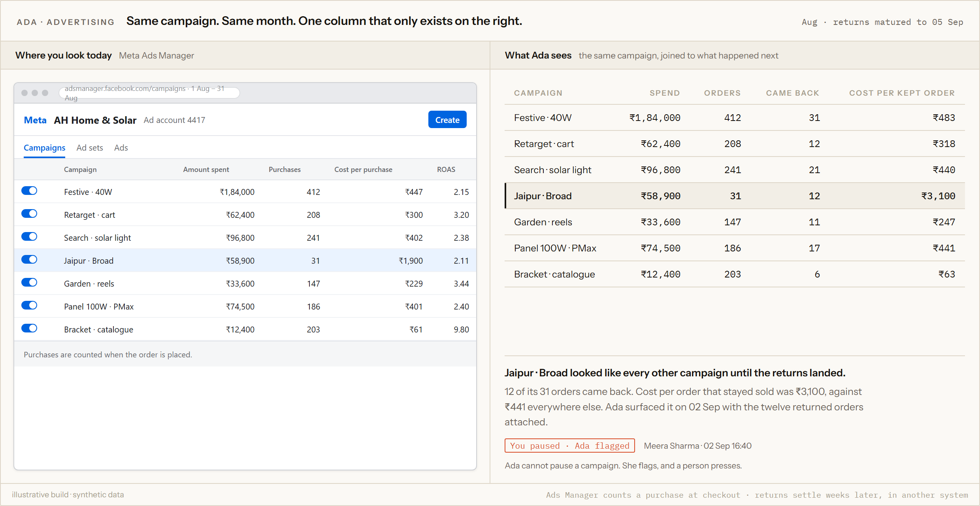Switch to the Ads tab
The width and height of the screenshot is (980, 506).
pyautogui.click(x=121, y=148)
